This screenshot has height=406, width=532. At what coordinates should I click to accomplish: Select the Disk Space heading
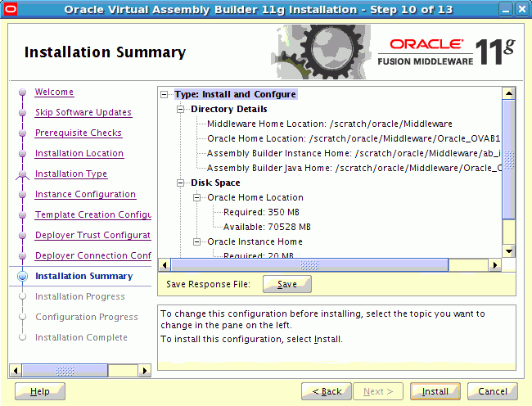tap(215, 183)
